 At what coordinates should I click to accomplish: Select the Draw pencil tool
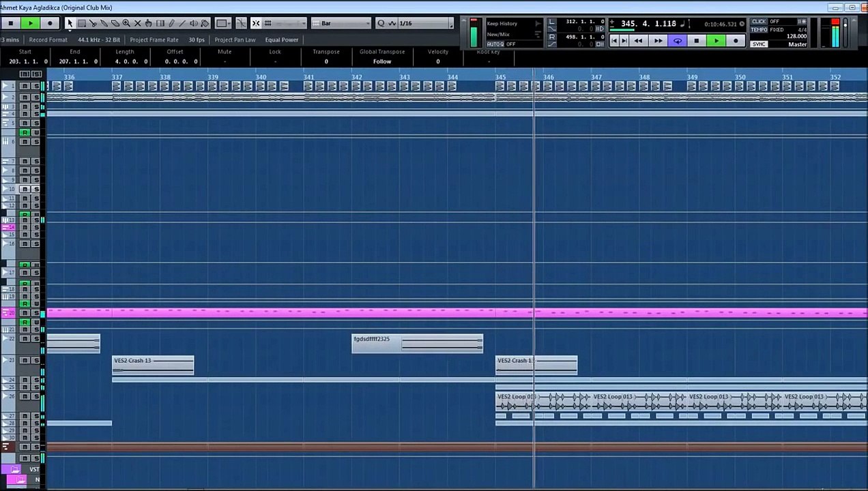pyautogui.click(x=171, y=23)
